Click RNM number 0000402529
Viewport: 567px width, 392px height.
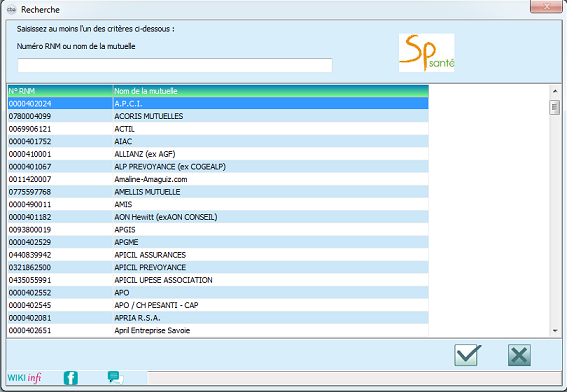(x=30, y=242)
